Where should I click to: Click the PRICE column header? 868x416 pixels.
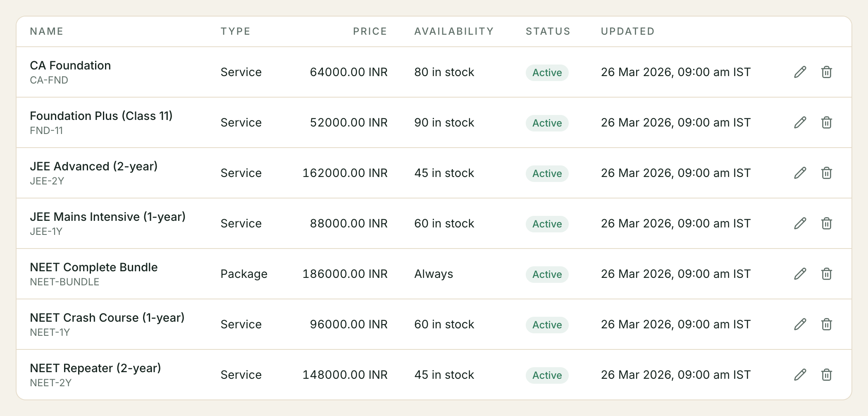pyautogui.click(x=370, y=31)
